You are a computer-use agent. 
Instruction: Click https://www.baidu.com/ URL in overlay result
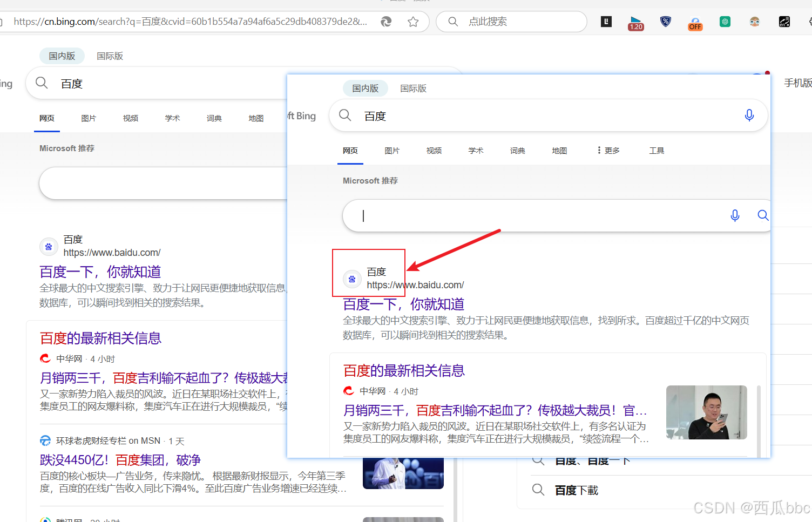point(415,285)
